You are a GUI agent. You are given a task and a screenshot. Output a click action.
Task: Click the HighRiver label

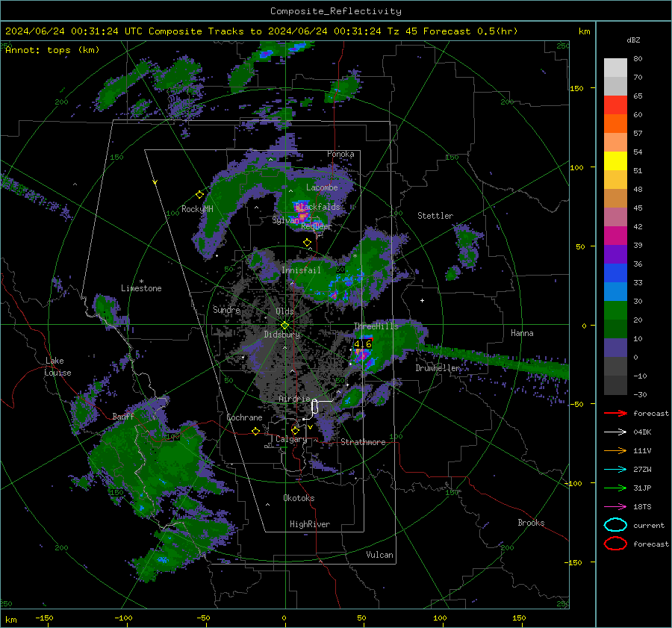pyautogui.click(x=309, y=524)
